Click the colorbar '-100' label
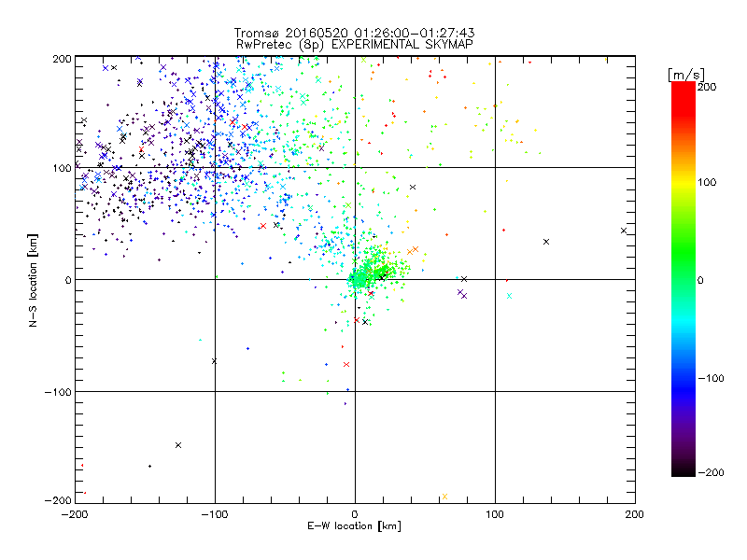Image resolution: width=747 pixels, height=560 pixels. coord(711,379)
